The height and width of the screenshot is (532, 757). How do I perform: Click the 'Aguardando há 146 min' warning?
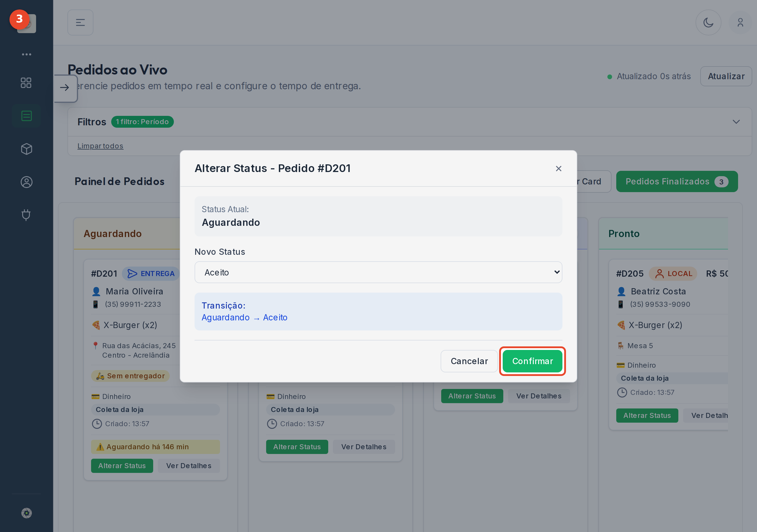[155, 447]
